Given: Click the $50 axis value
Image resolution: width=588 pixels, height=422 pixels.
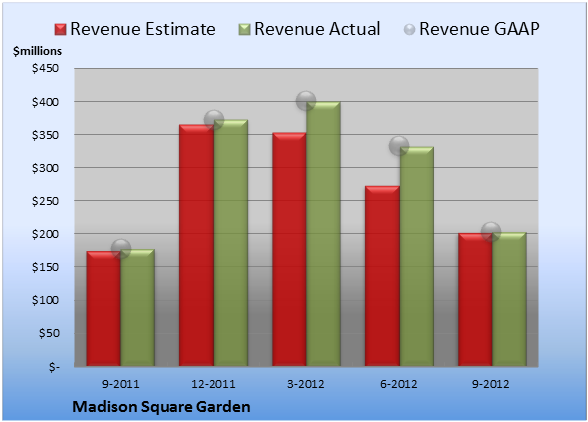Looking at the screenshot, I should [x=49, y=333].
